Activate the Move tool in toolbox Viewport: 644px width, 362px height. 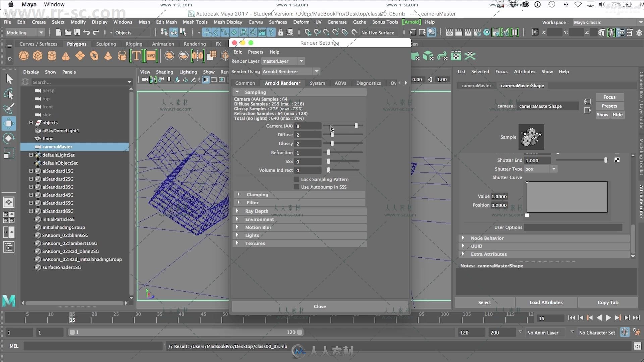[x=9, y=123]
